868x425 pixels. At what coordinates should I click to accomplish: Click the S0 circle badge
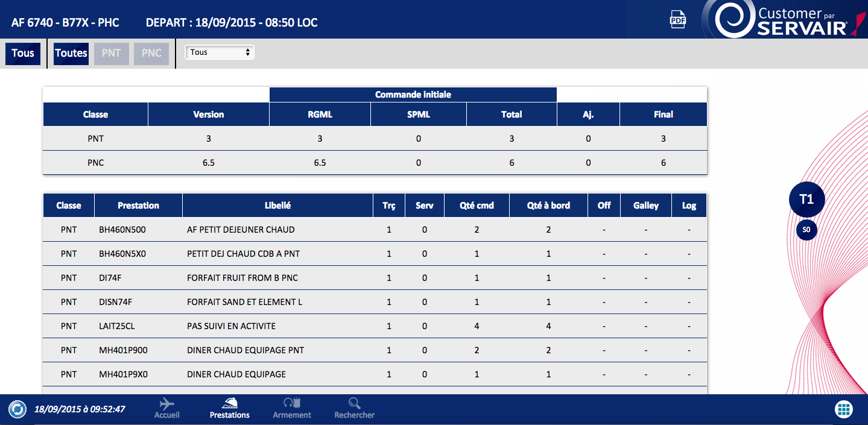coord(806,230)
